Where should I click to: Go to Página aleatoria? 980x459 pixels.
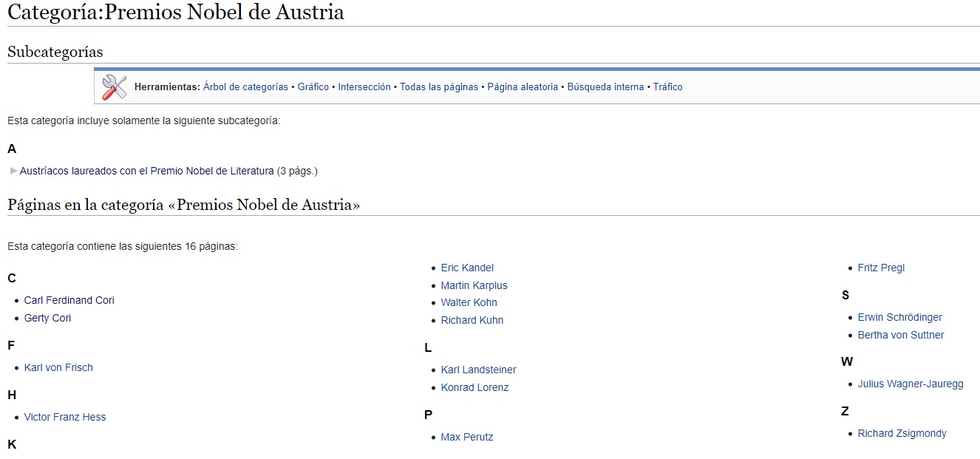pos(523,87)
